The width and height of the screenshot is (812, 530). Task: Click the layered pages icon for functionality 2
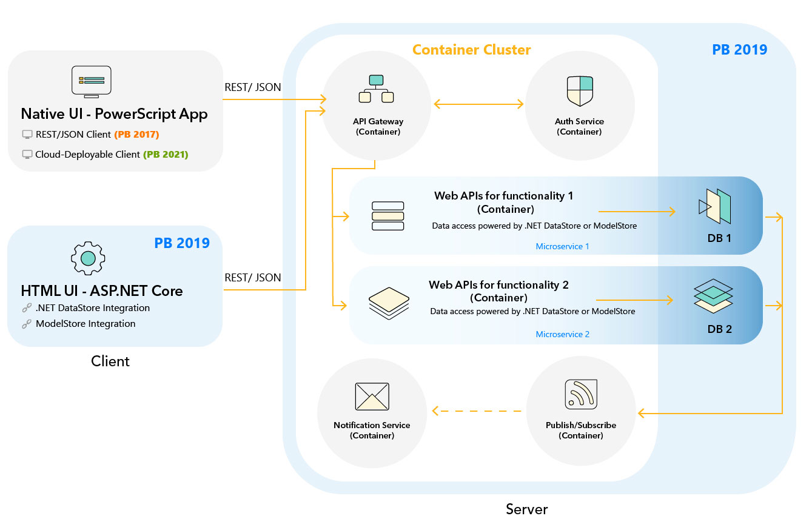[389, 302]
